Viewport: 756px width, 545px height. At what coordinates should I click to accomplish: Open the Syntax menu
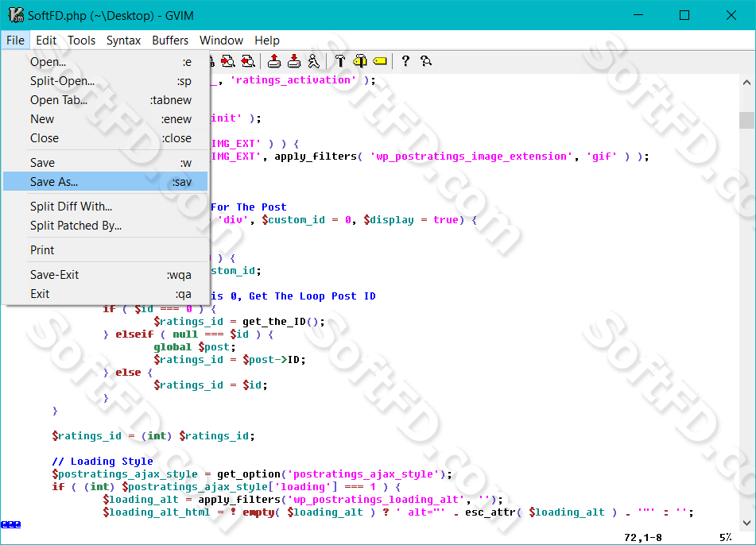(123, 41)
